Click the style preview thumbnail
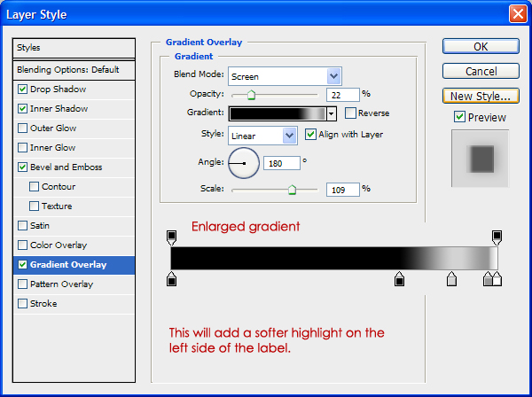This screenshot has height=397, width=532. tap(480, 159)
